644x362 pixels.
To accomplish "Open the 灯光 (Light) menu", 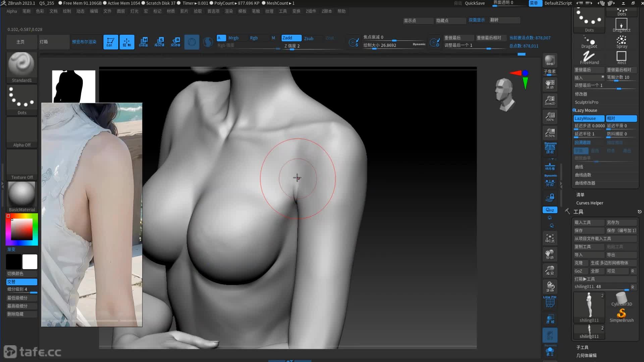I will click(134, 11).
